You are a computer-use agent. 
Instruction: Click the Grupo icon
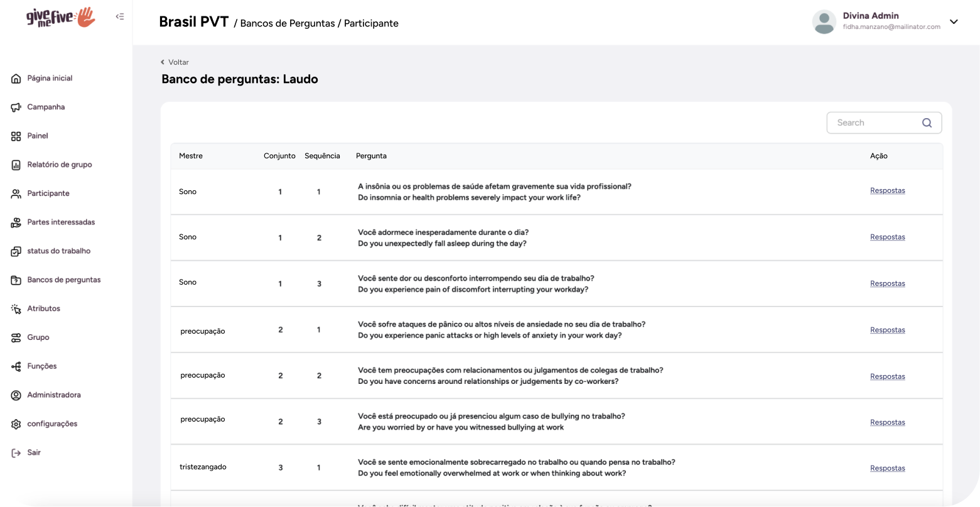[x=16, y=338]
